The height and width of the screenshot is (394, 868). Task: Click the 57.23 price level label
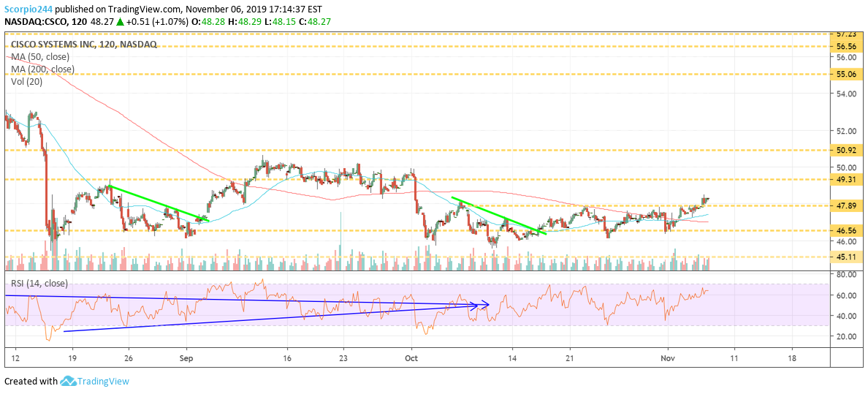(x=846, y=34)
